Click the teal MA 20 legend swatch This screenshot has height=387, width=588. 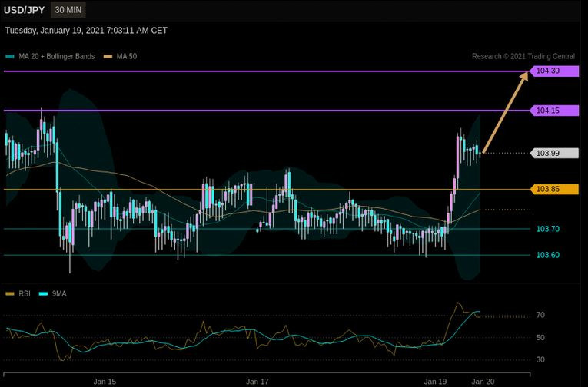click(10, 57)
